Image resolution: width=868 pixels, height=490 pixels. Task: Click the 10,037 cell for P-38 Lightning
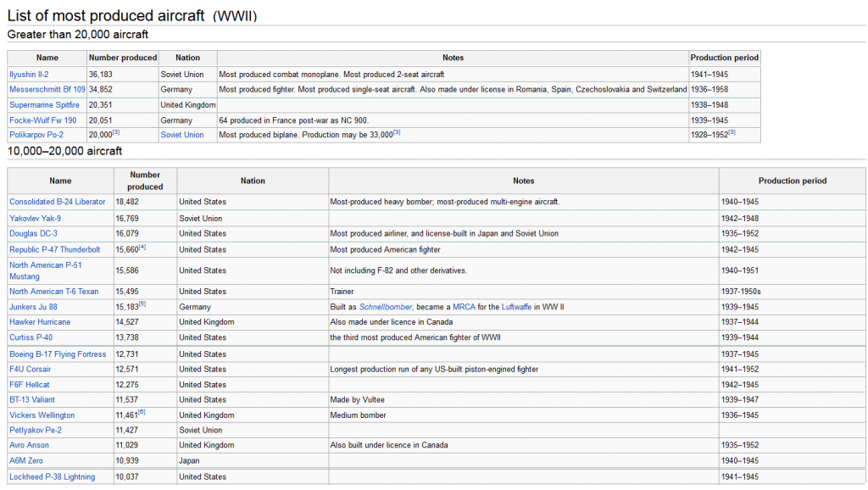tap(146, 476)
